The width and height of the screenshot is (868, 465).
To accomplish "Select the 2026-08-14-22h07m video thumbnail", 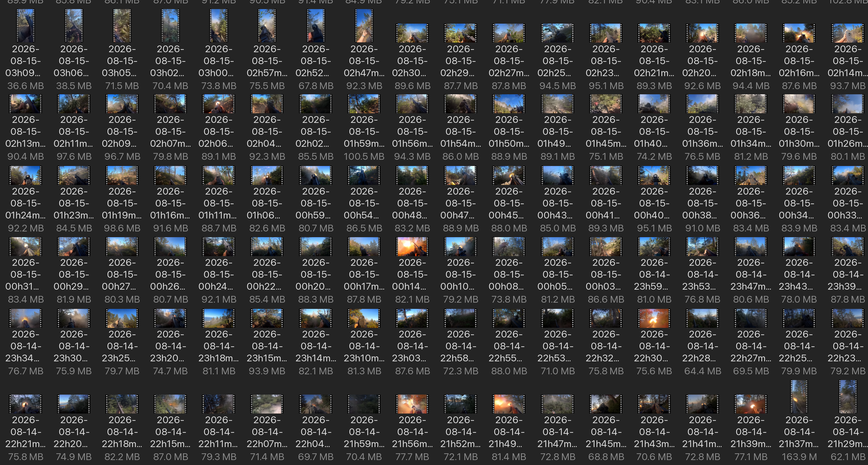I will pos(267,404).
